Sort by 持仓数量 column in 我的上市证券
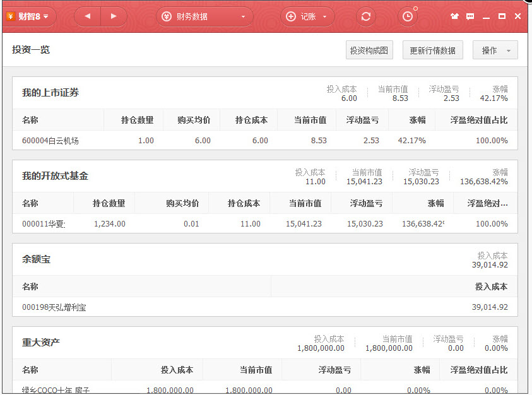Viewport: 532px width, 395px height. (x=138, y=120)
